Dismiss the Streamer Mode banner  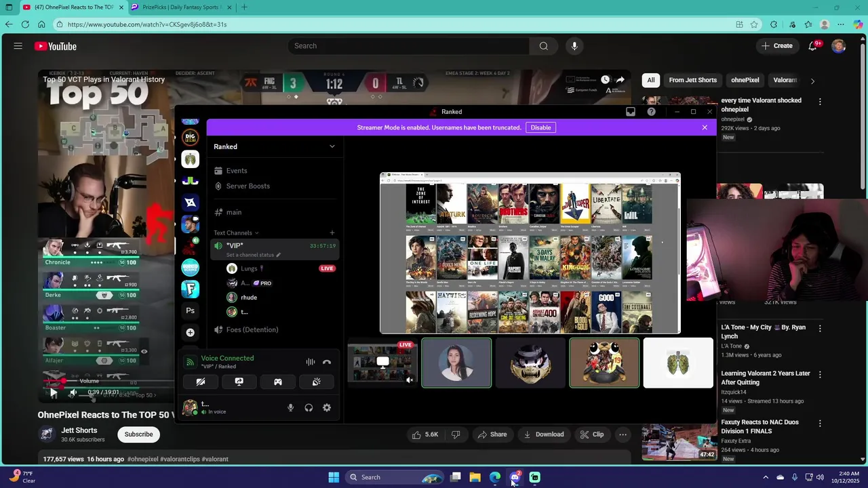[x=705, y=127]
